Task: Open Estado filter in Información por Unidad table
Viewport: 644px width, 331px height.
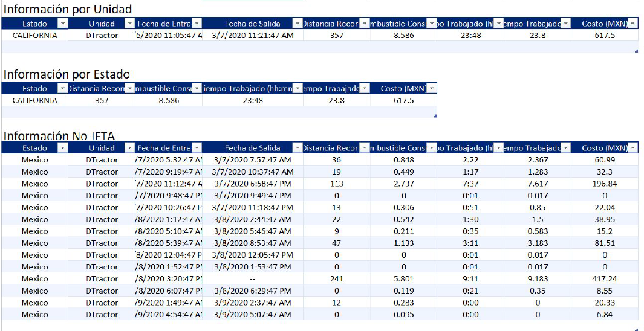Action: pyautogui.click(x=62, y=24)
